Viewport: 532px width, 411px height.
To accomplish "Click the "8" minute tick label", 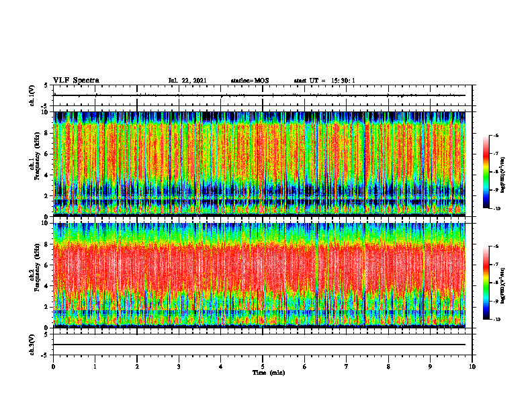I will [388, 367].
